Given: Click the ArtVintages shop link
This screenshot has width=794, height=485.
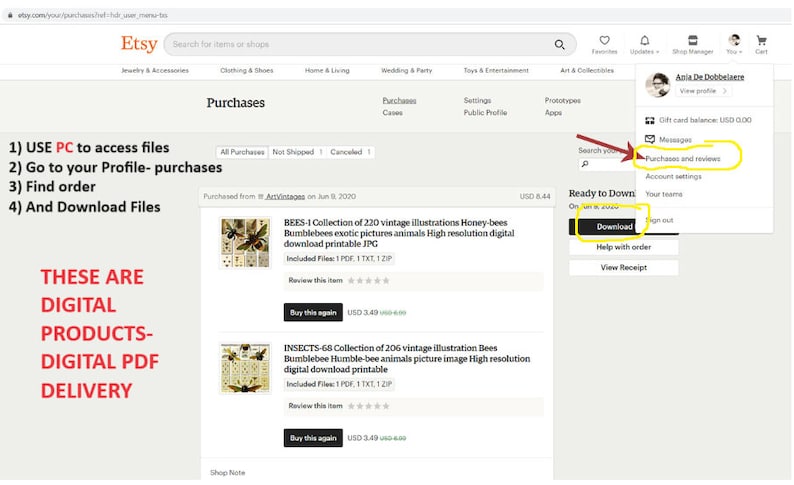Looking at the screenshot, I should 285,196.
